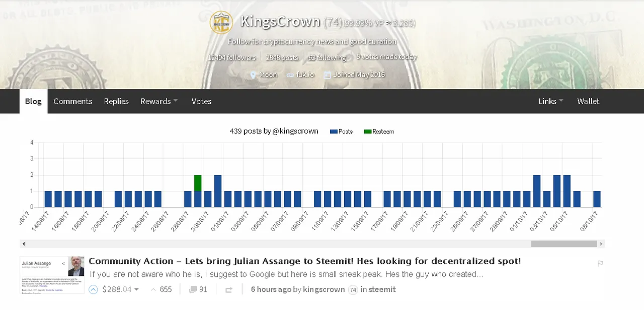
Task: Click the 6 hours ago timestamp link
Action: (x=271, y=289)
